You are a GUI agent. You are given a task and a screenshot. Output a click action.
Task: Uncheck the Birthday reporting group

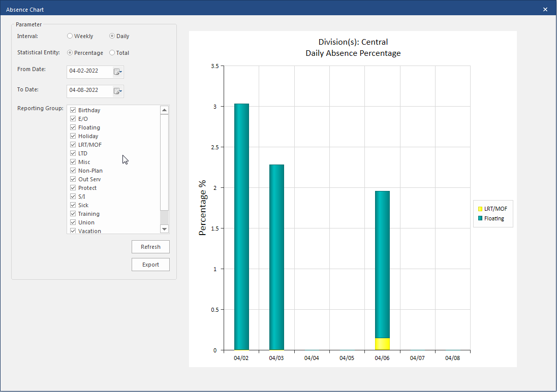73,110
